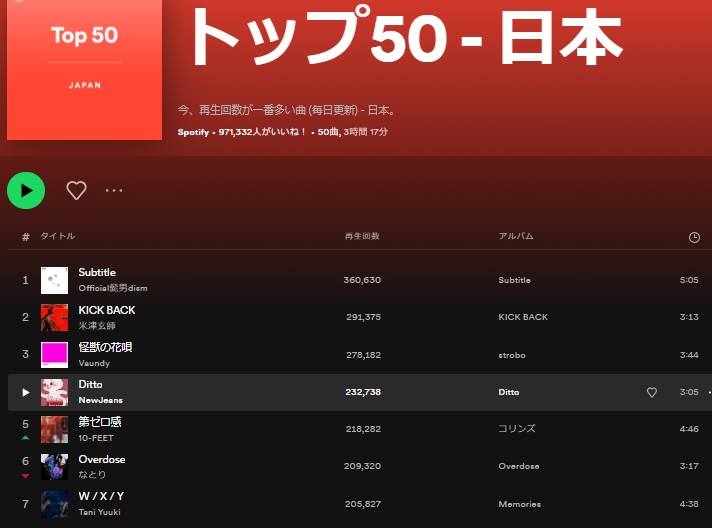Click duration 5:05 of Subtitle

point(689,280)
